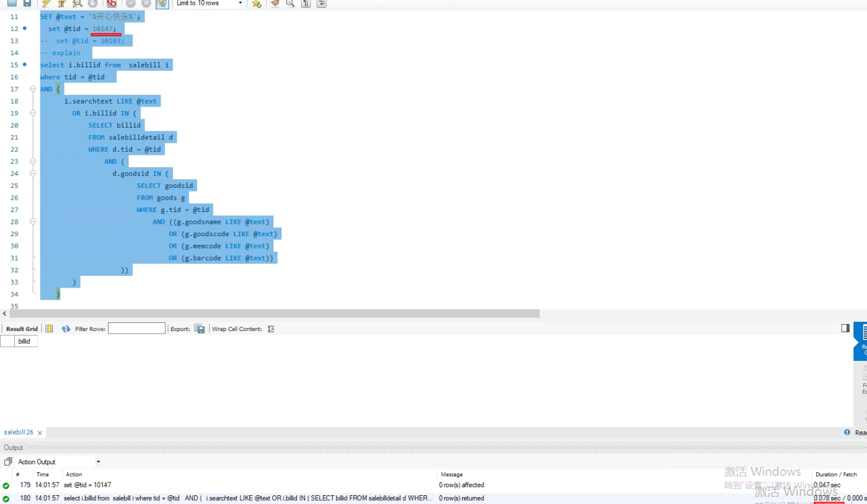
Task: Click value 10147 on line 12
Action: 102,29
